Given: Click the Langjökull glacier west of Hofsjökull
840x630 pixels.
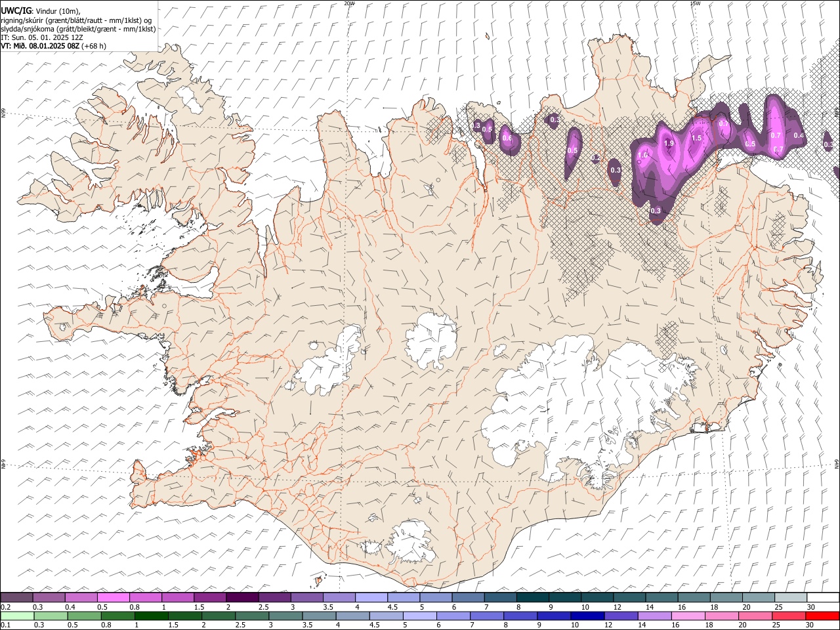Looking at the screenshot, I should click(x=331, y=364).
